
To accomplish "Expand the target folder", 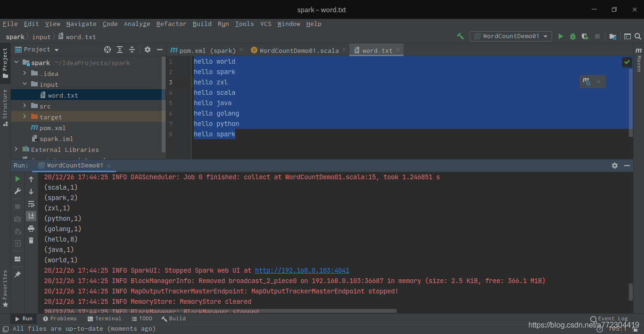I will point(25,117).
